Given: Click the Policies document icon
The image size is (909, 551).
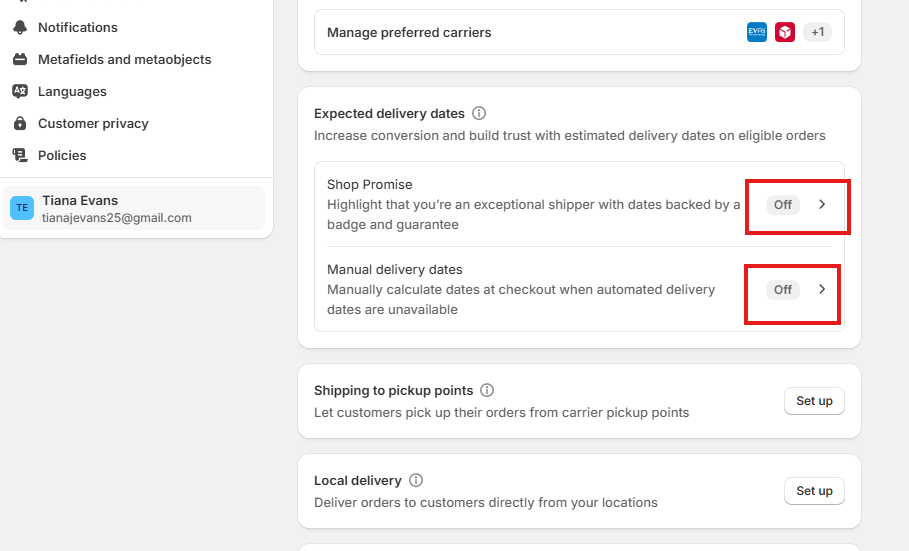Looking at the screenshot, I should point(20,155).
